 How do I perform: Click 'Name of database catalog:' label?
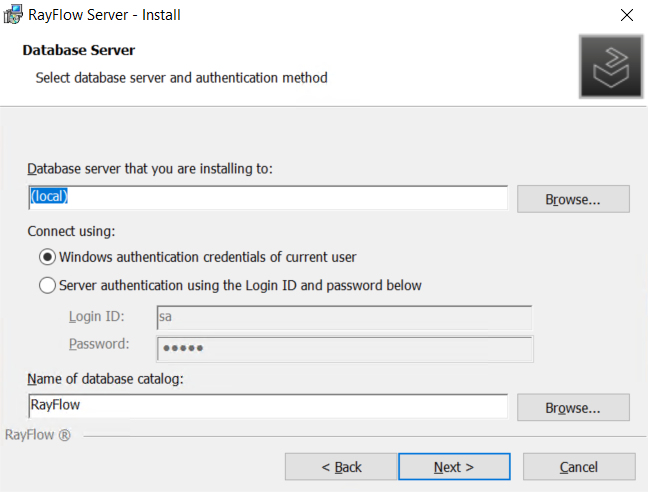pos(105,379)
